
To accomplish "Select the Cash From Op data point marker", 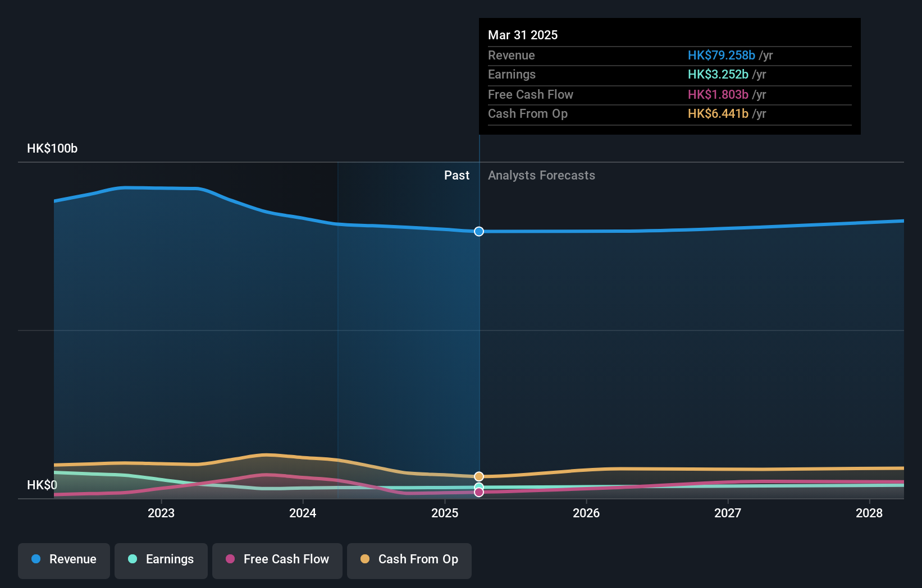I will click(x=479, y=476).
